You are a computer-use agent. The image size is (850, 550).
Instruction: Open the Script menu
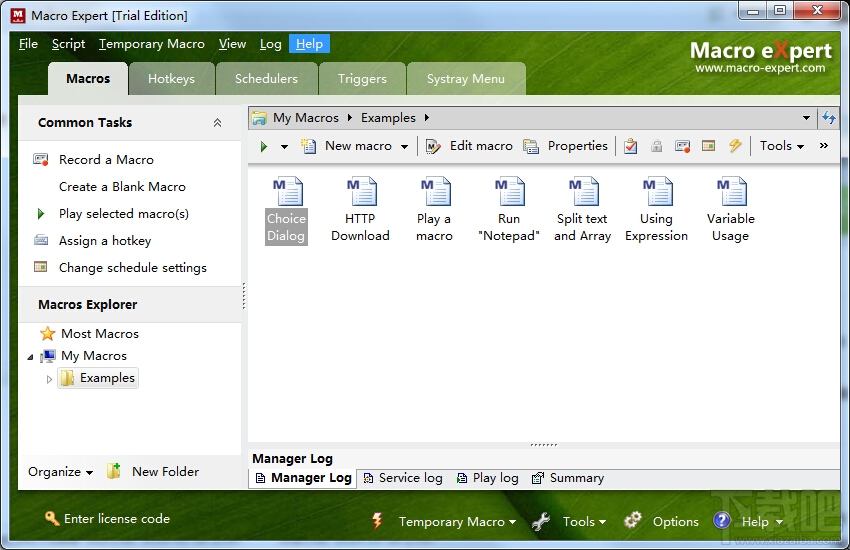click(68, 44)
